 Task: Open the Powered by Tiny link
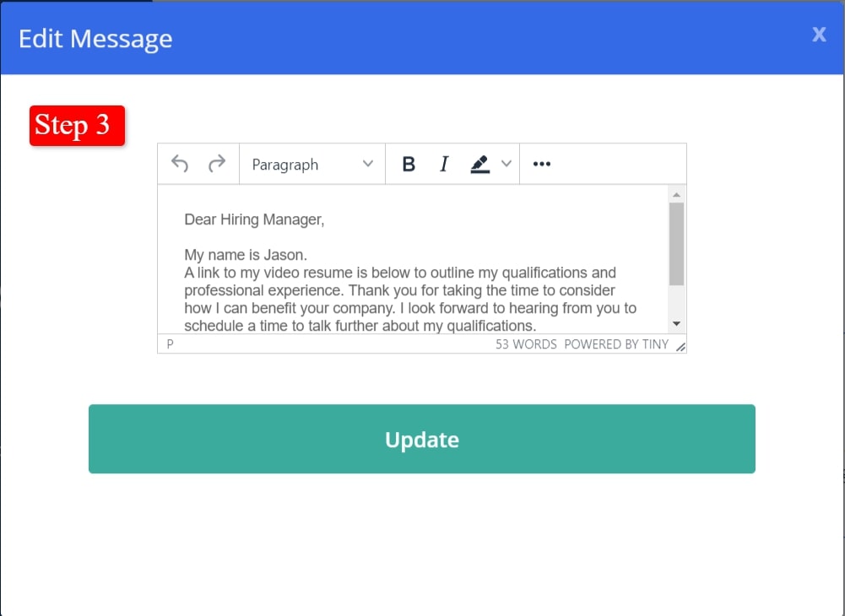[616, 344]
